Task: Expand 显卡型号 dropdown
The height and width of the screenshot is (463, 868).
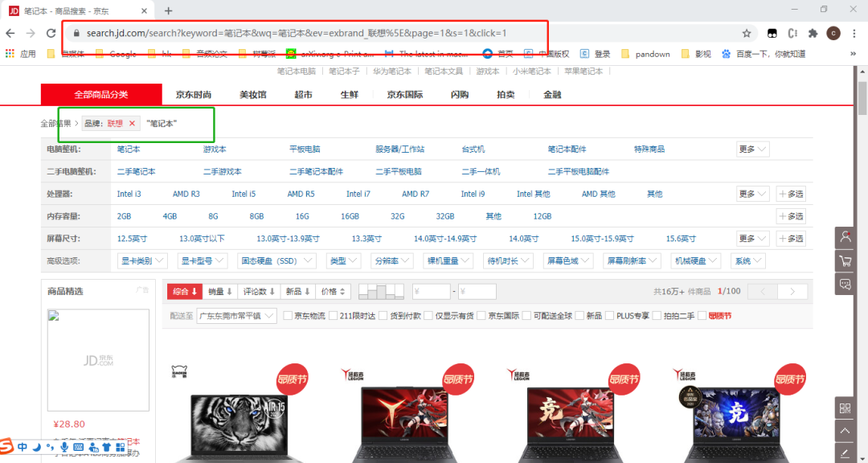Action: [x=203, y=260]
